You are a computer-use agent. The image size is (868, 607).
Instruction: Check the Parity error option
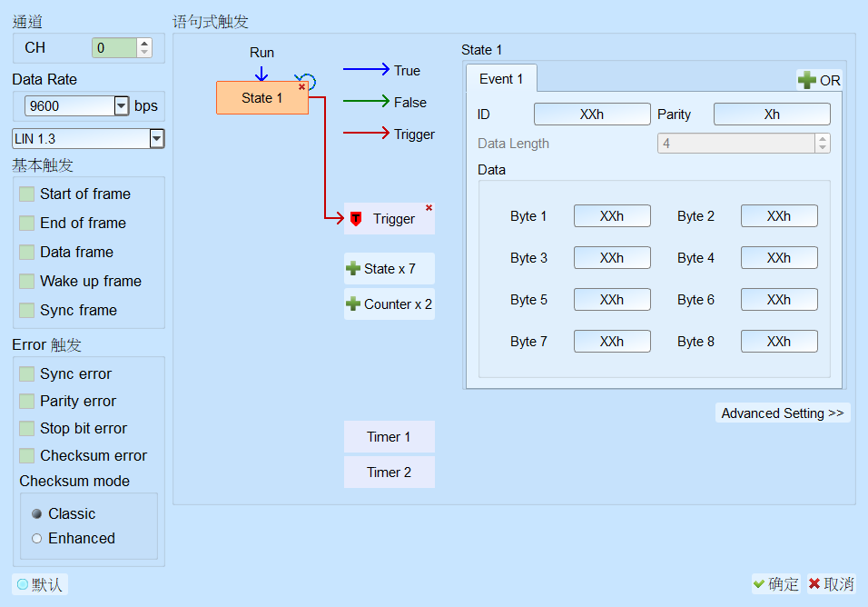(x=26, y=401)
